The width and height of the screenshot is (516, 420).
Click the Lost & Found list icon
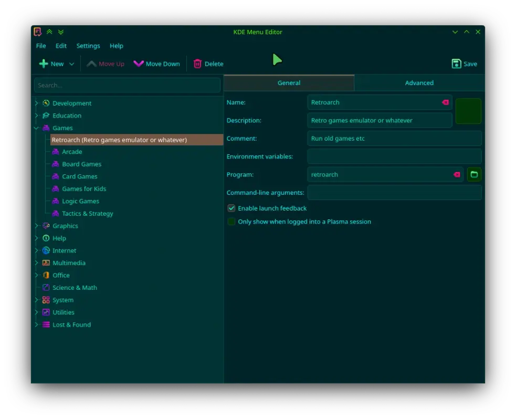[x=46, y=324]
